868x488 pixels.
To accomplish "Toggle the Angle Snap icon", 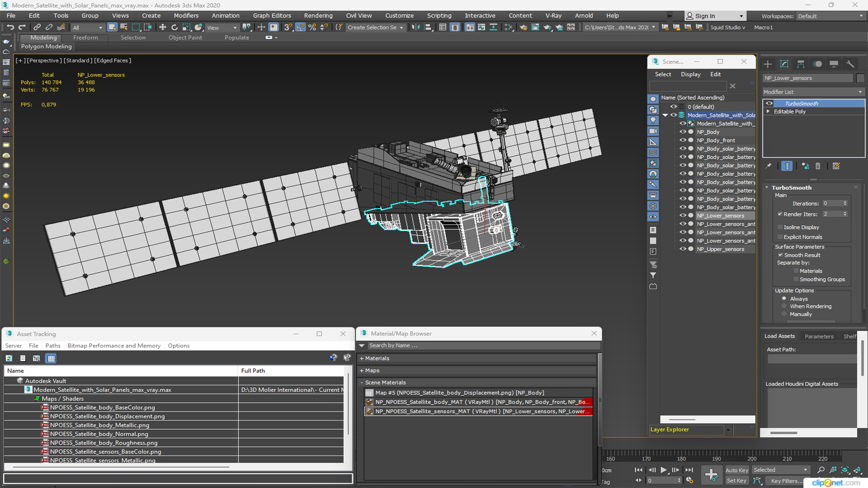I will (x=300, y=28).
